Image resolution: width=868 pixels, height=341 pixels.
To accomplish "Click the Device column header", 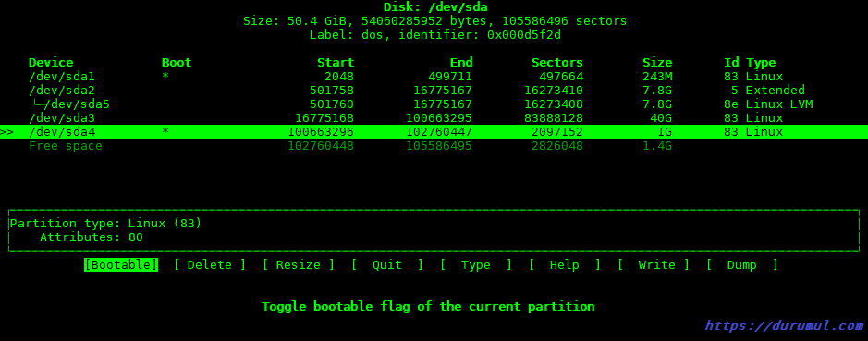I will 50,63.
